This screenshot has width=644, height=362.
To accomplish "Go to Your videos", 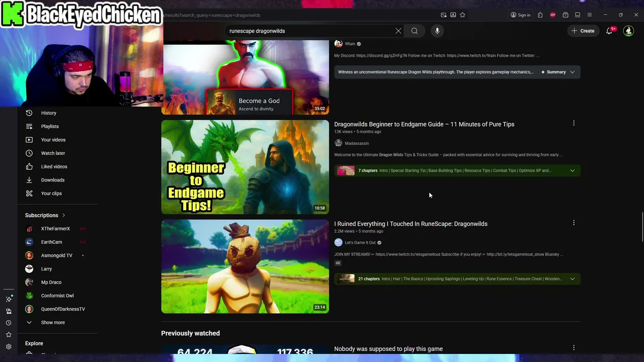I will (x=57, y=140).
